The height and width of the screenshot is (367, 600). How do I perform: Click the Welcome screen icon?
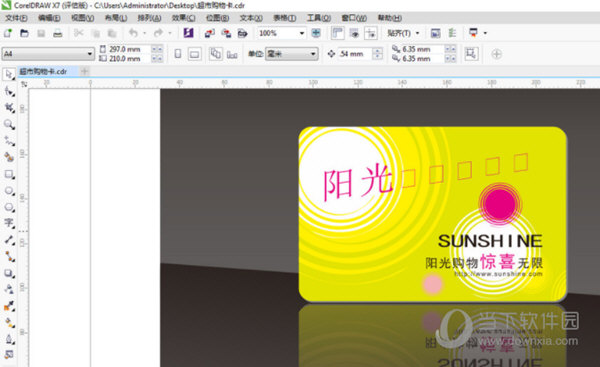point(435,33)
